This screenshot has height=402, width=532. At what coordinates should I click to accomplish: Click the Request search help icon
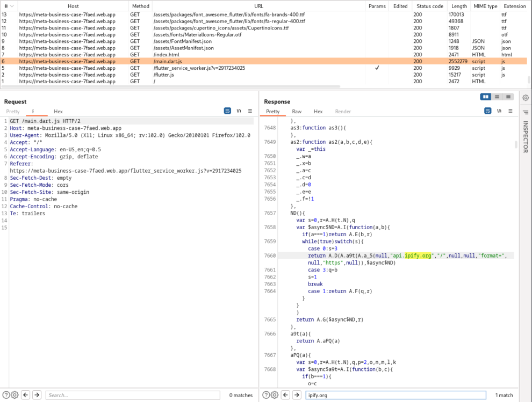[x=6, y=395]
